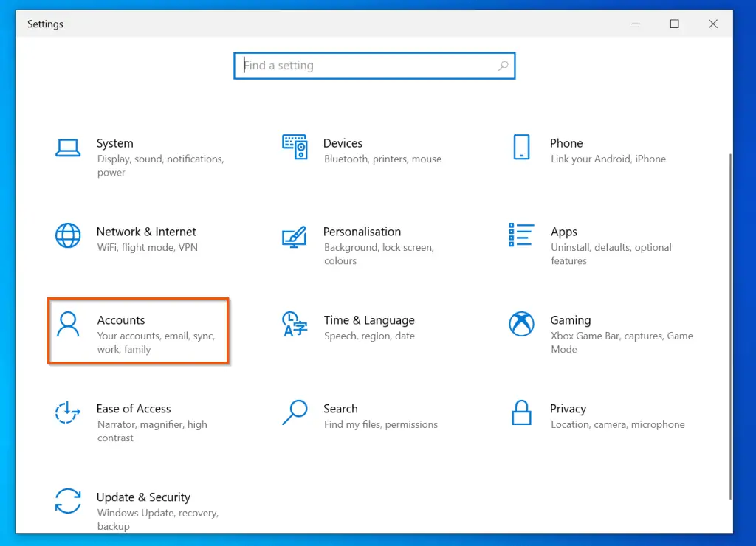This screenshot has width=756, height=546.
Task: Click the Privacy padlock icon
Action: click(x=522, y=413)
